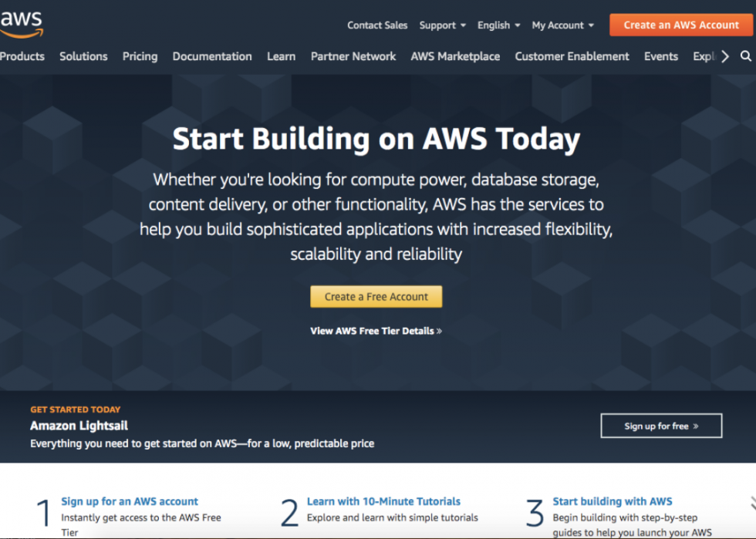
Task: Click Start building with AWS link
Action: point(613,501)
